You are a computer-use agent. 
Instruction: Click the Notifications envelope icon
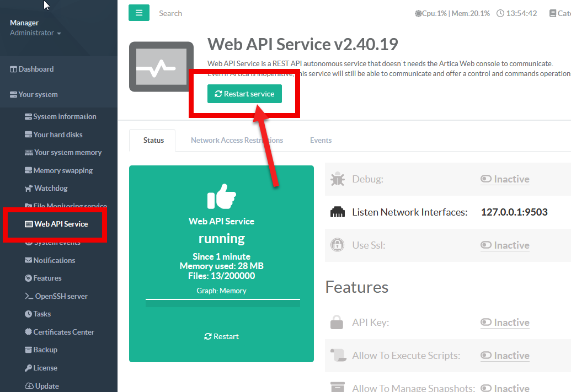click(29, 261)
